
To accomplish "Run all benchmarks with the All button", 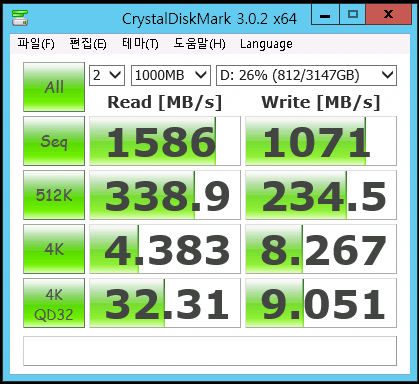I will 54,87.
